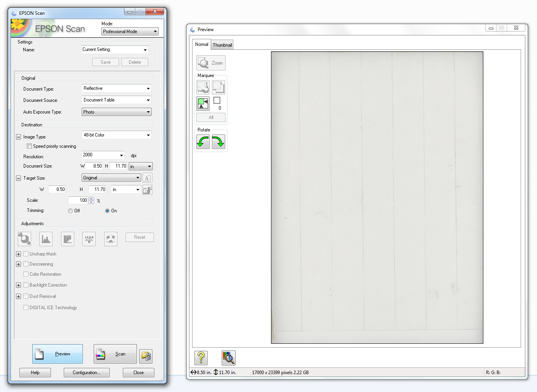Open the Densitometer magnifier icon
537x392 pixels.
click(x=229, y=358)
